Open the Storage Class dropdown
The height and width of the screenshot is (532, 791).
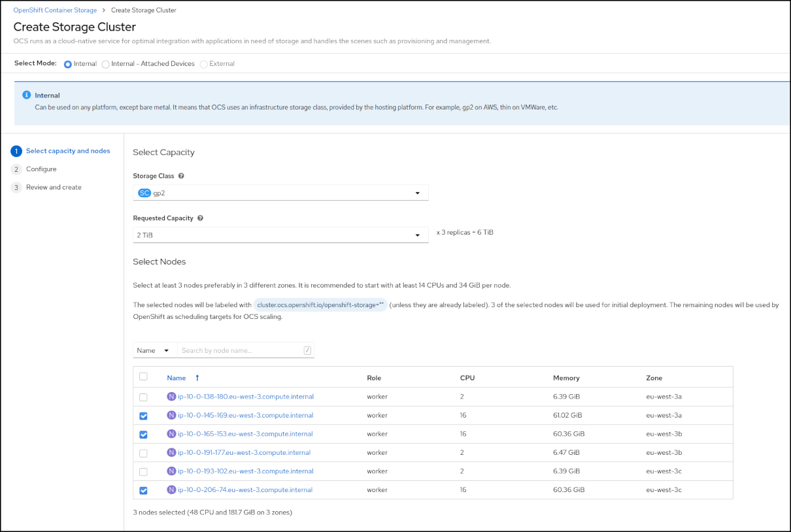(x=417, y=192)
